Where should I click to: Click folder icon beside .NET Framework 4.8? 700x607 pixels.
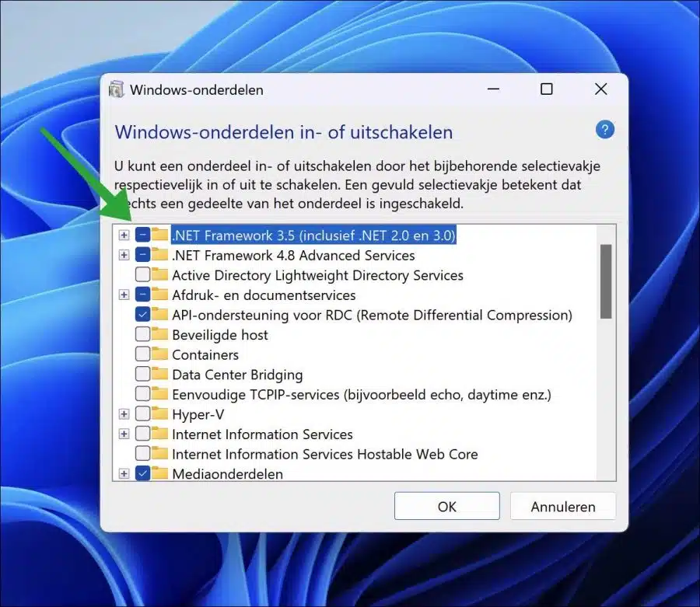tap(159, 255)
